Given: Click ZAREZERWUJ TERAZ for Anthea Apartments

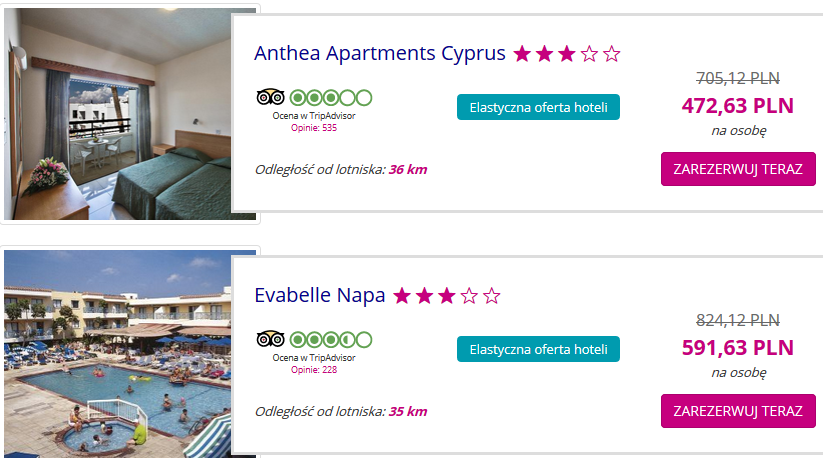Looking at the screenshot, I should click(738, 169).
